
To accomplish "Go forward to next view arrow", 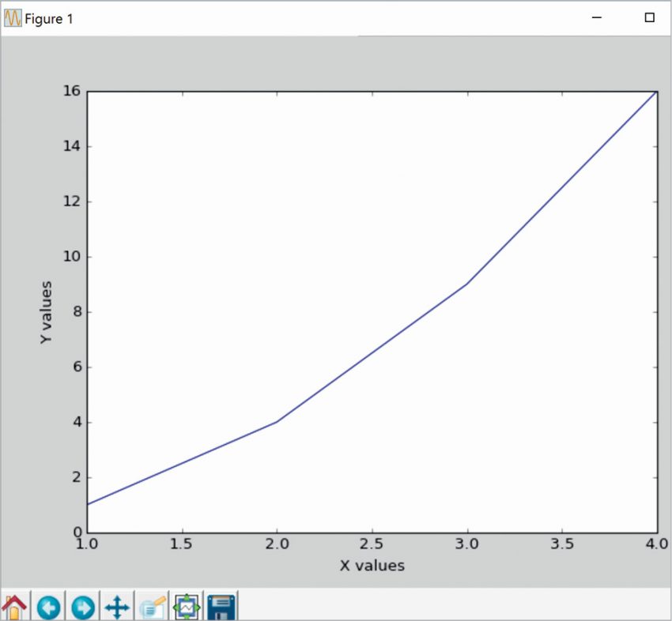I will [83, 607].
